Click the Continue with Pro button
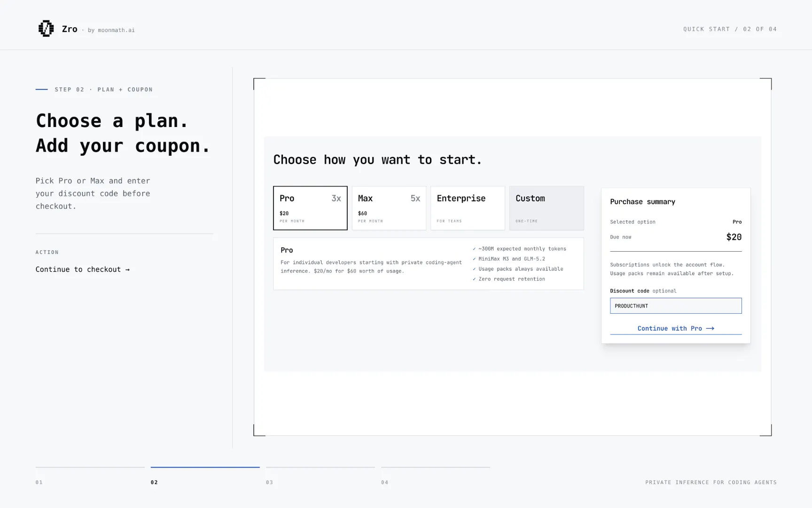 coord(676,328)
